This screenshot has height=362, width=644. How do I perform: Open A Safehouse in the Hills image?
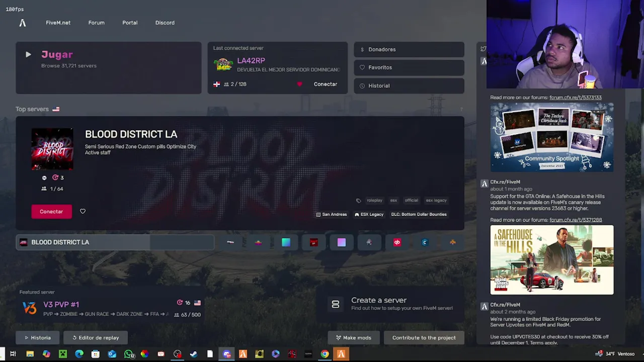(552, 260)
